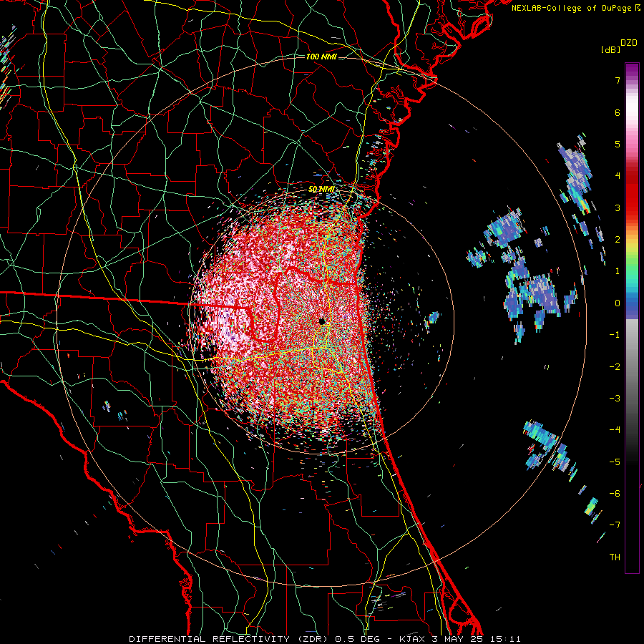The image size is (644, 644).
Task: Click the 100 NMI range ring label
Action: click(321, 57)
